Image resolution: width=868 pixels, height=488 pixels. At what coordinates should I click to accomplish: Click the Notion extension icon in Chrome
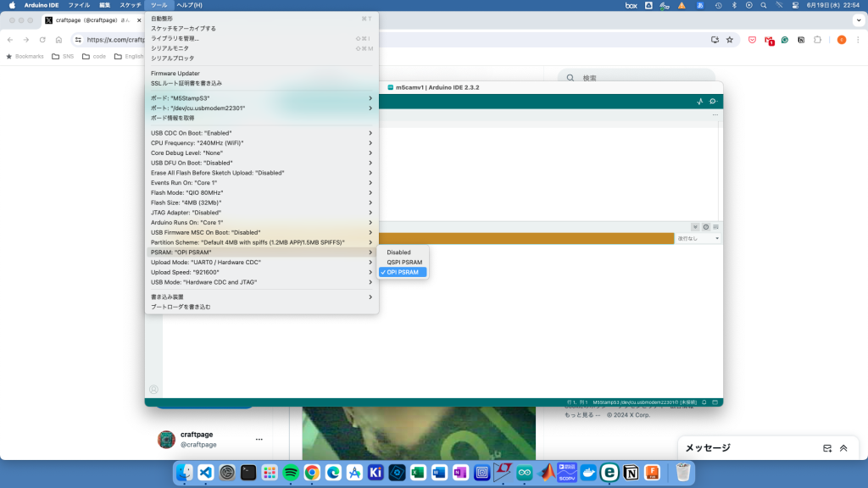click(x=801, y=40)
